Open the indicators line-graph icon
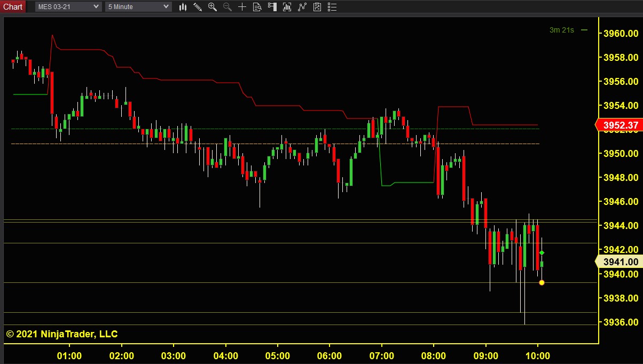Viewport: 643px width, 364px height. [302, 7]
